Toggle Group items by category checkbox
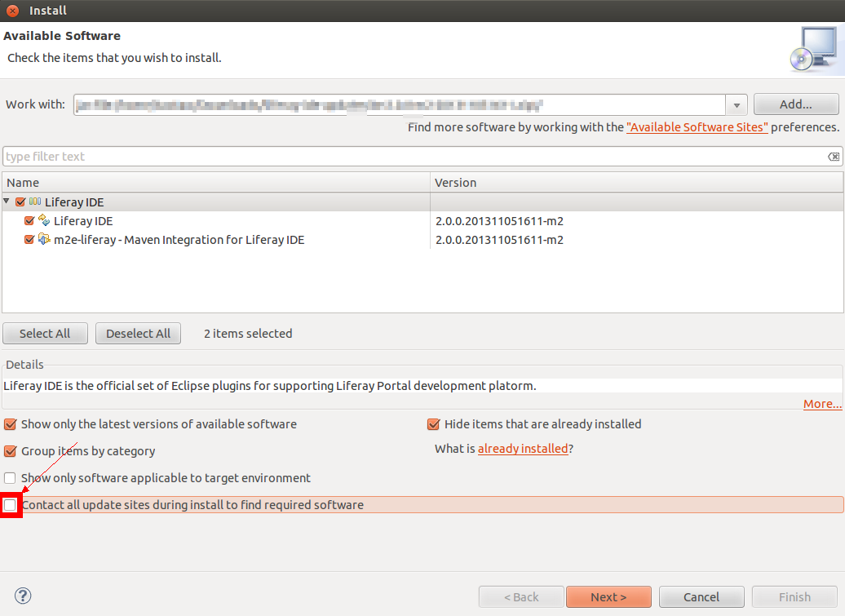Image resolution: width=845 pixels, height=616 pixels. 10,451
